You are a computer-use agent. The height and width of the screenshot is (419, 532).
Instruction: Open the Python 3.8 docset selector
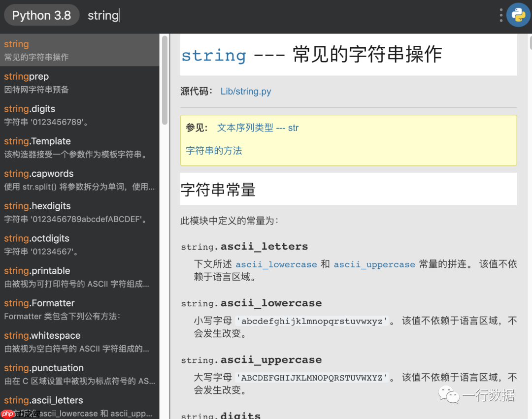click(x=41, y=15)
